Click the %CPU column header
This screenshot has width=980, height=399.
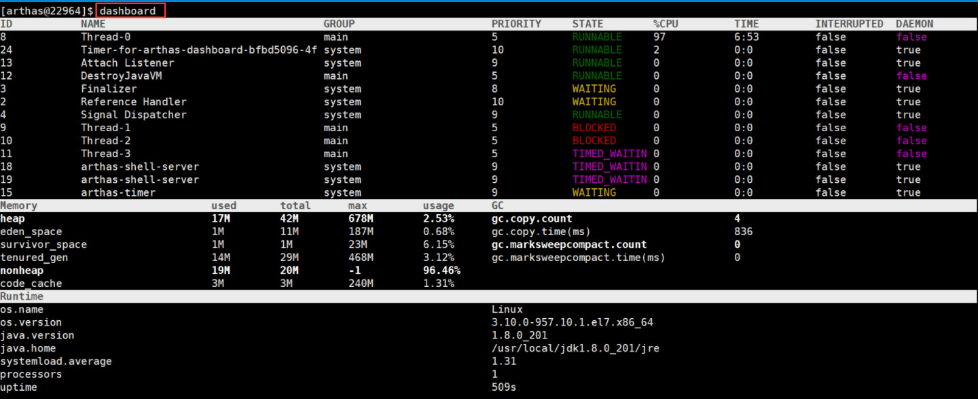pos(666,24)
